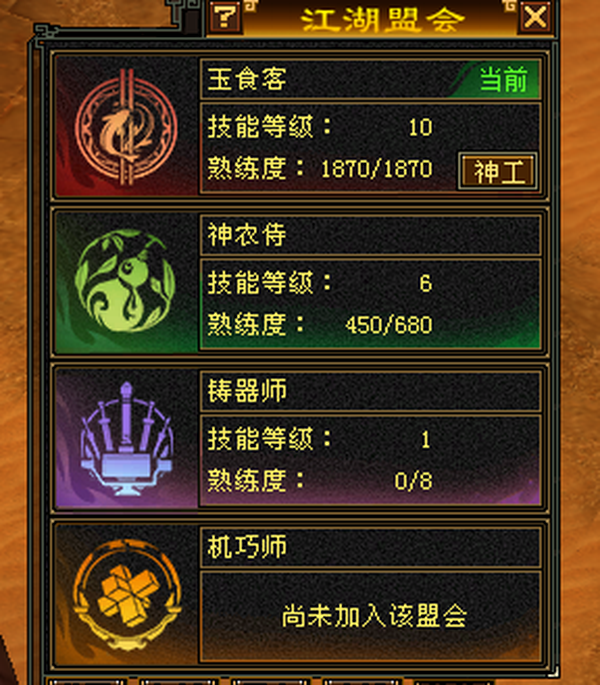The width and height of the screenshot is (600, 685).
Task: Click 铸器师 skill level 1
Action: 426,439
